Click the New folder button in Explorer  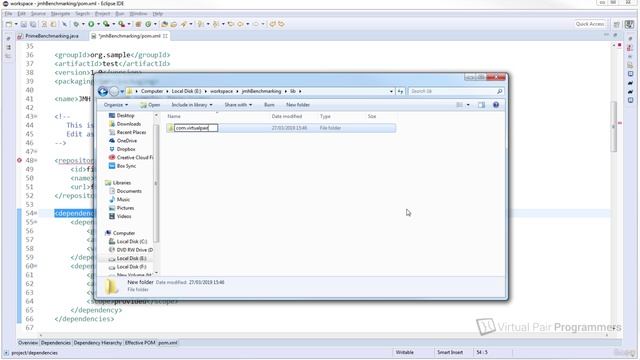point(298,105)
